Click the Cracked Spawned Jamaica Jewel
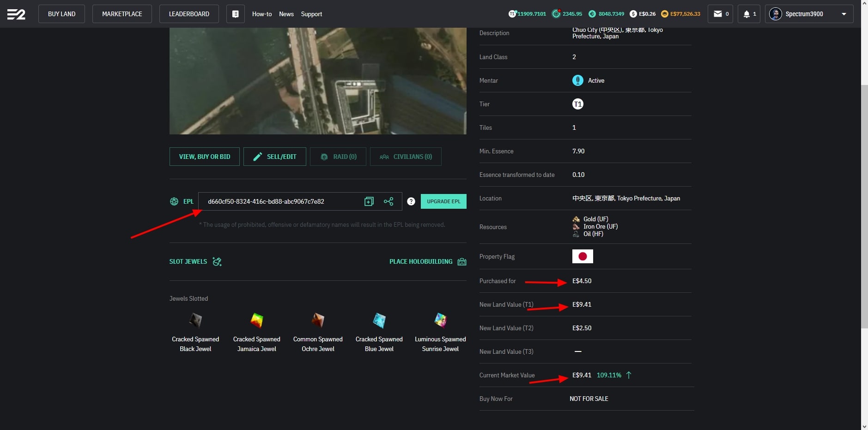This screenshot has width=868, height=430. [256, 320]
